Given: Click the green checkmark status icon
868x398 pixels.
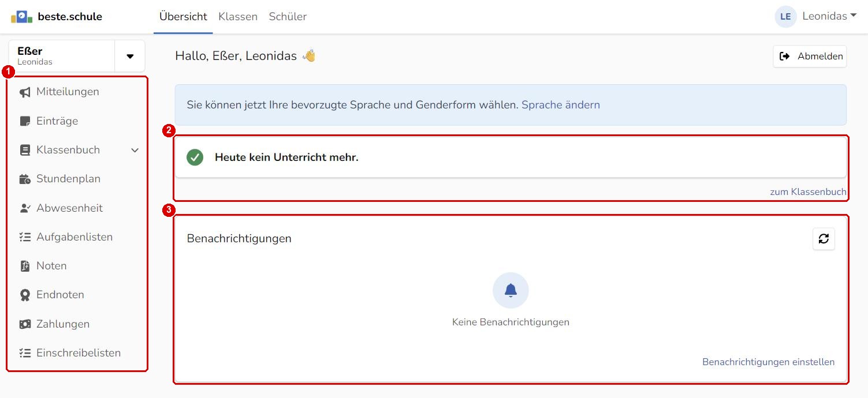Looking at the screenshot, I should (195, 157).
